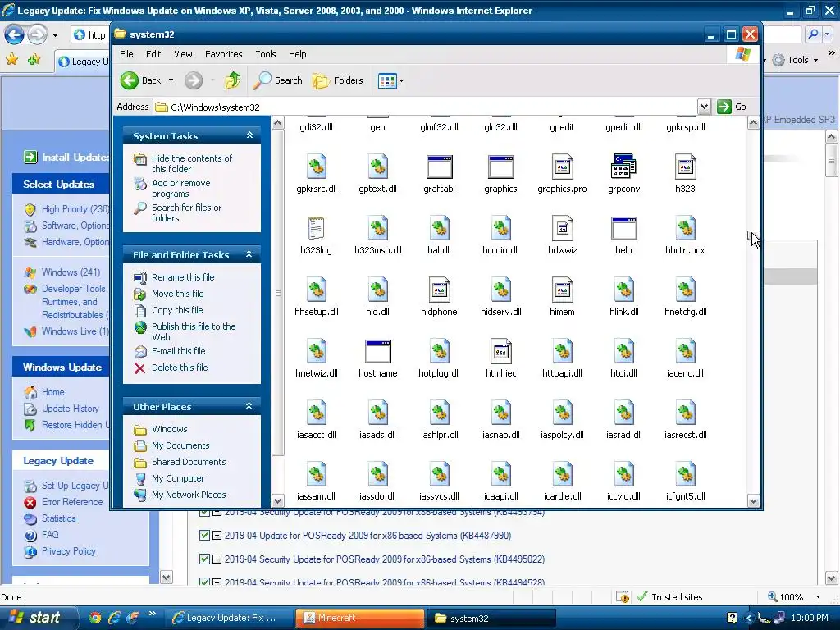Expand the Address bar dropdown
The width and height of the screenshot is (840, 630).
click(704, 107)
